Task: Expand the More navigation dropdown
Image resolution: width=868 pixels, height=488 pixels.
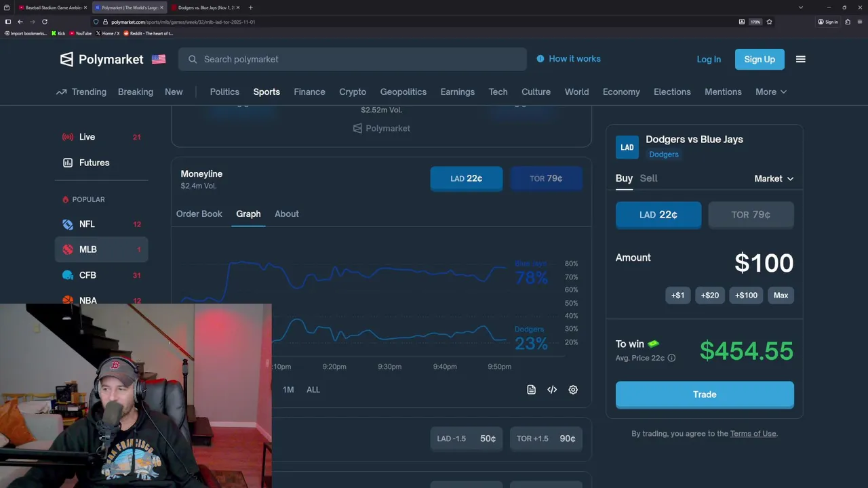Action: (x=771, y=92)
